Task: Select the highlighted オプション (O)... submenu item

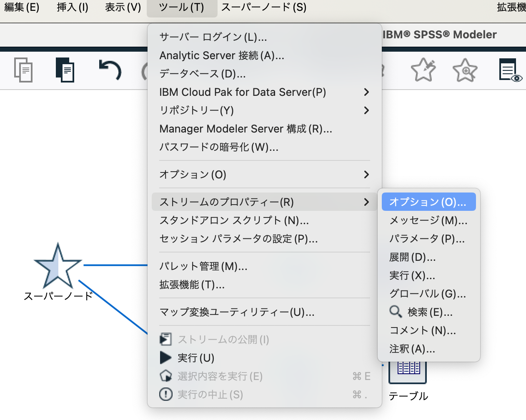Action: tap(428, 201)
